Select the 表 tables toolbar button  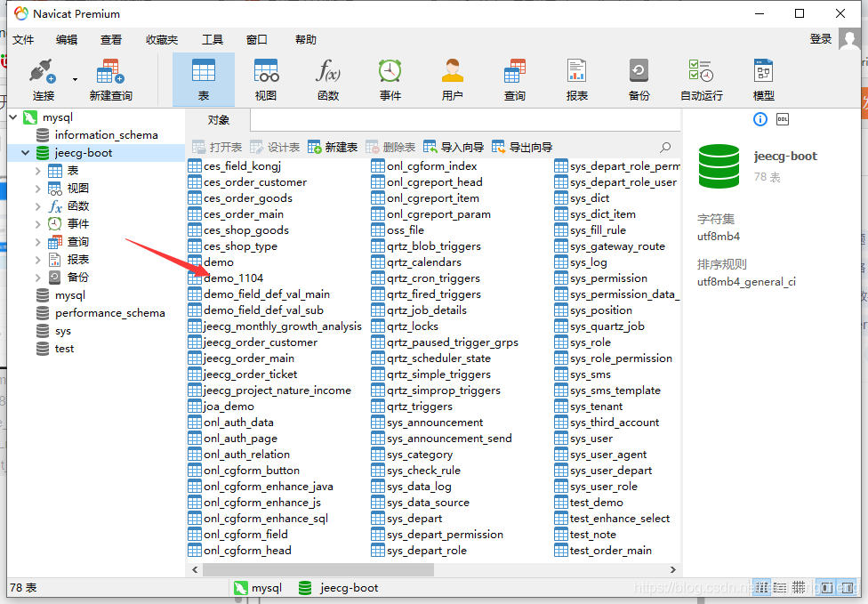(x=203, y=80)
